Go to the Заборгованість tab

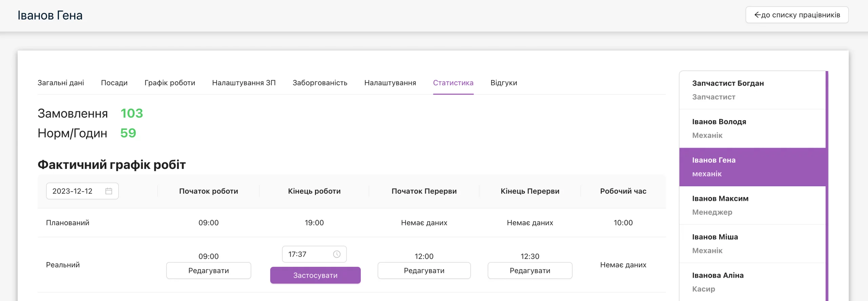tap(320, 83)
